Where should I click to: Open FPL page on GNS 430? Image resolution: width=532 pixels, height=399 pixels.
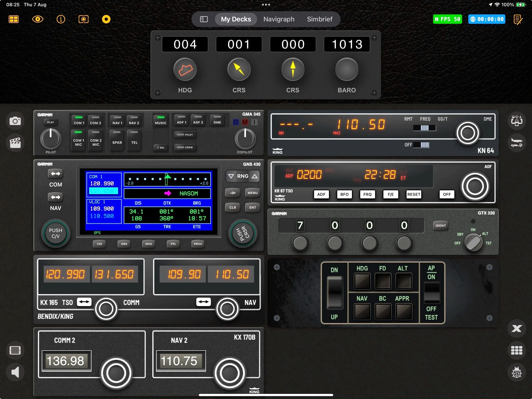point(173,244)
